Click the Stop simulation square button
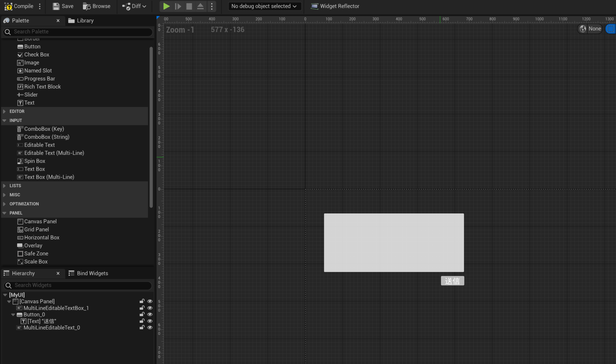 tap(189, 6)
